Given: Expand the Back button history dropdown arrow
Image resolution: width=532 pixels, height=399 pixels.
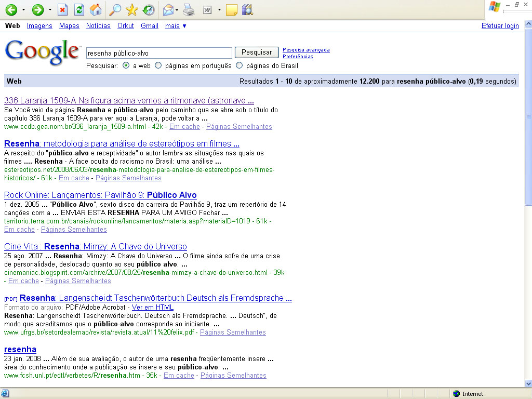Looking at the screenshot, I should 23,10.
